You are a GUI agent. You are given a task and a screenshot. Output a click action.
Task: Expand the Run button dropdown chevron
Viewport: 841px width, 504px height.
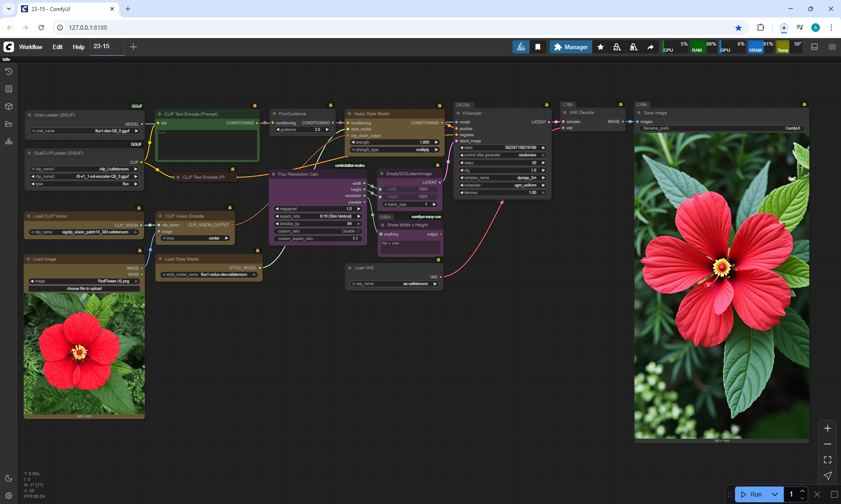774,494
